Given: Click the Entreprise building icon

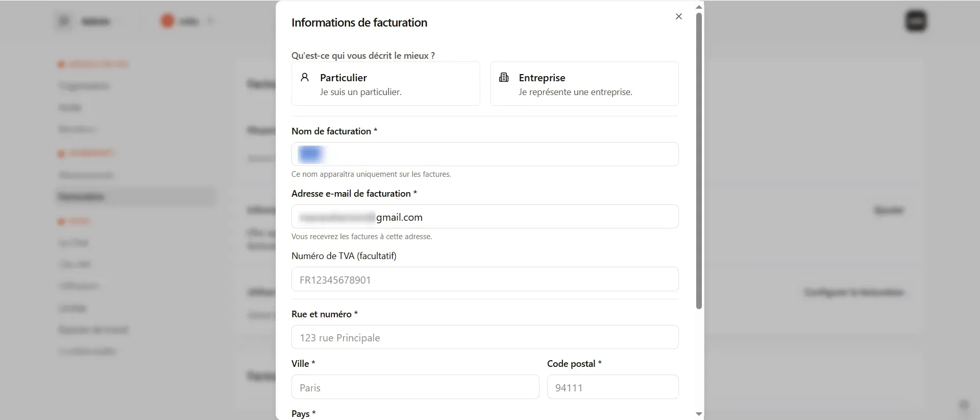Looking at the screenshot, I should coord(504,77).
